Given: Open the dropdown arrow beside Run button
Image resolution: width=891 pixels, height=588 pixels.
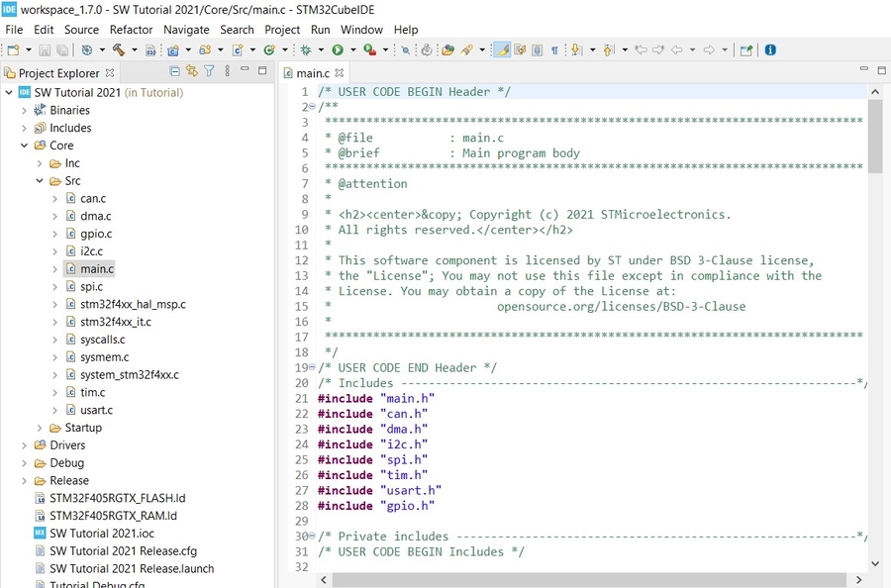Looking at the screenshot, I should (351, 49).
